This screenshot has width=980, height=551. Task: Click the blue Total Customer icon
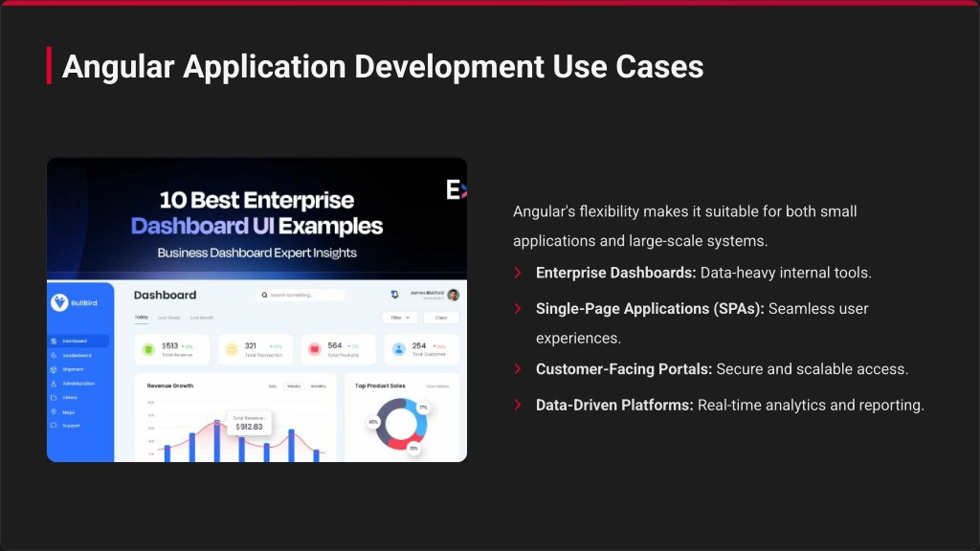coord(398,349)
